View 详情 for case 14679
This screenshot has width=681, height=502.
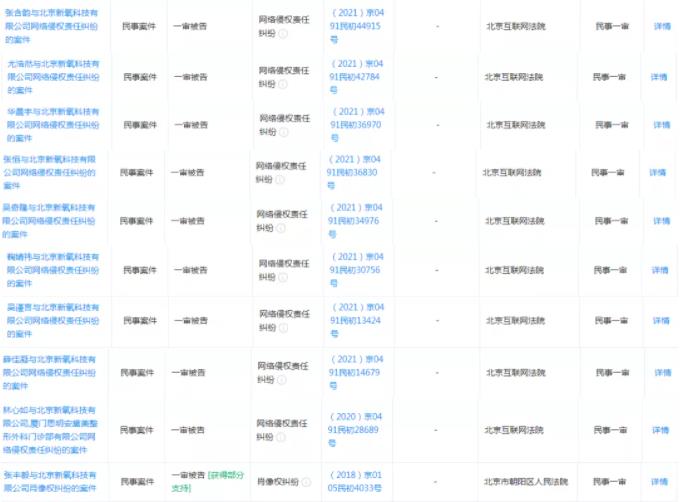click(x=663, y=373)
